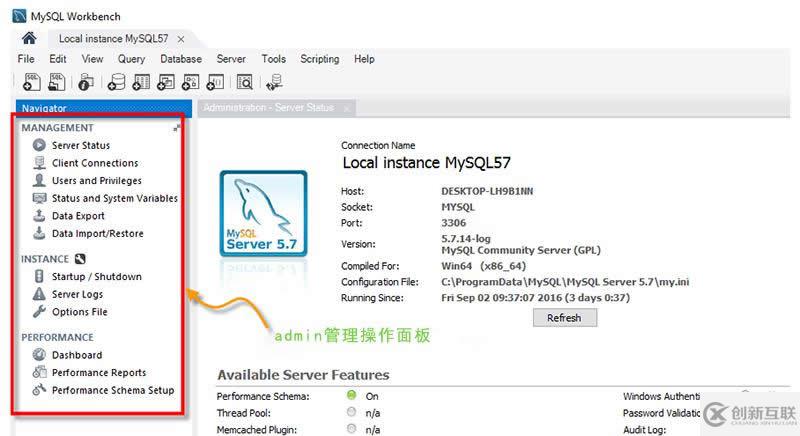This screenshot has width=800, height=436.
Task: Click the Data Import/Restore icon
Action: click(39, 233)
